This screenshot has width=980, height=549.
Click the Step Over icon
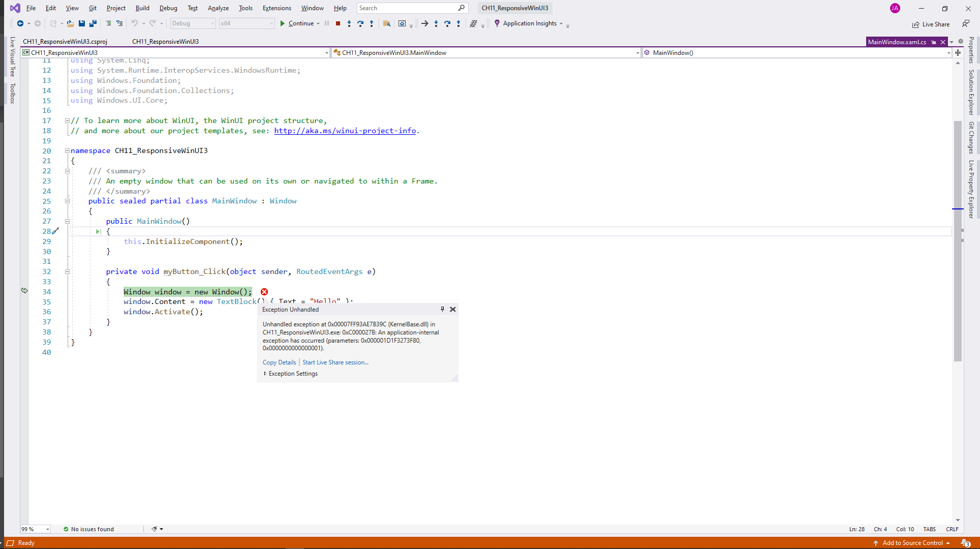coord(360,23)
